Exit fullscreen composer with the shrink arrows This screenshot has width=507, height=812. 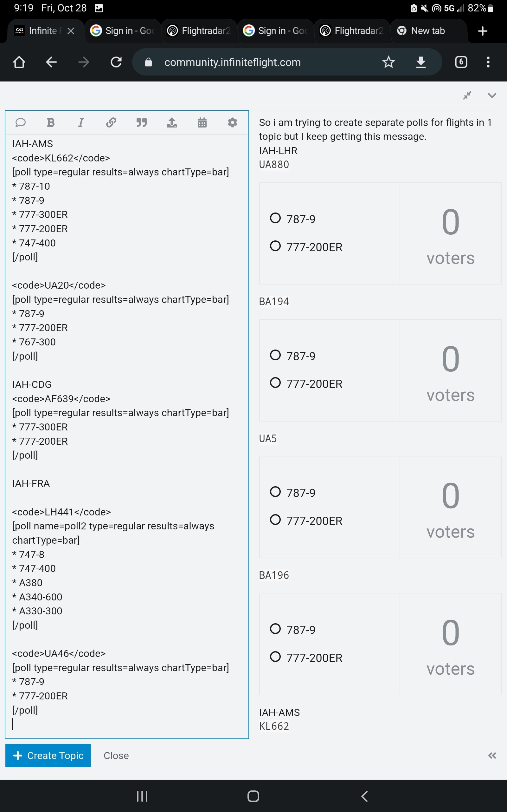(467, 95)
